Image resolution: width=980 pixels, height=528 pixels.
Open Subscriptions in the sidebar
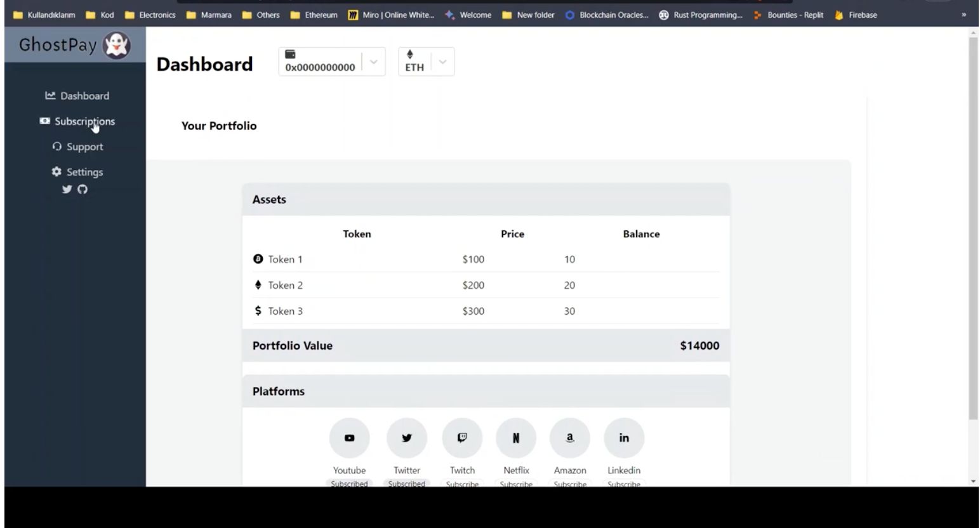click(77, 121)
